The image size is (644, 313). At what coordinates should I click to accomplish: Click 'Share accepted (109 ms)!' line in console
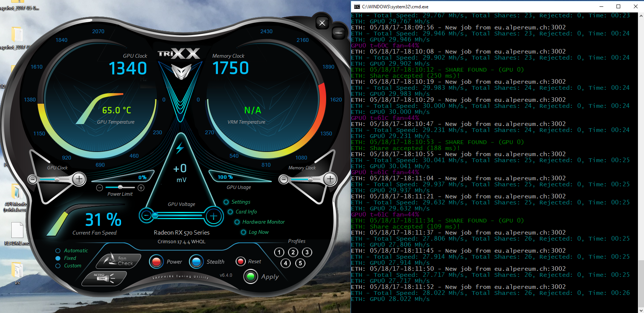(405, 227)
